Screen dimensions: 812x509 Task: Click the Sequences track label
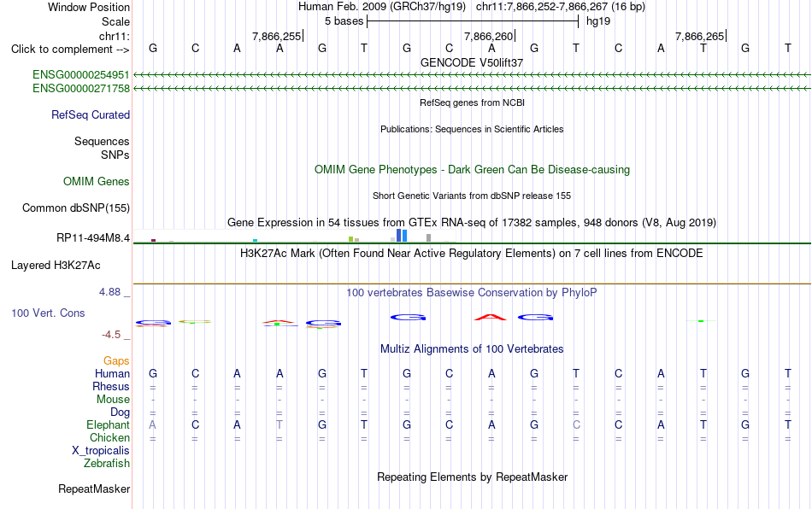click(102, 141)
